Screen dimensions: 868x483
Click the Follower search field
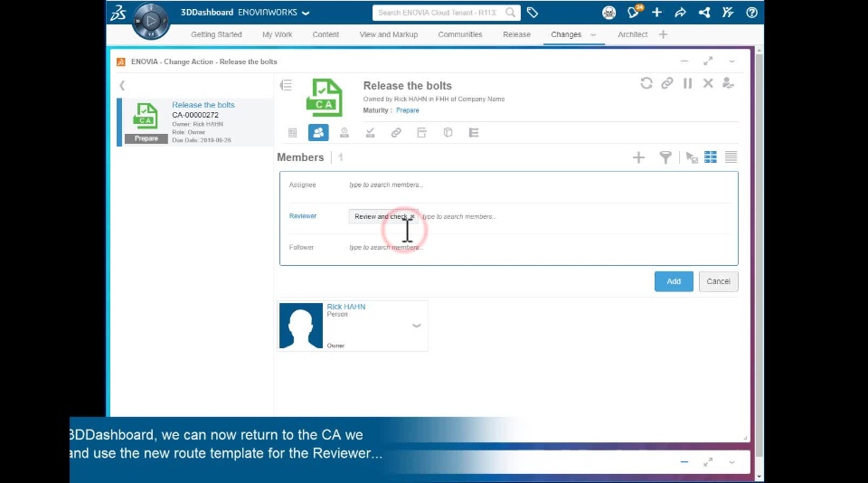pos(540,248)
